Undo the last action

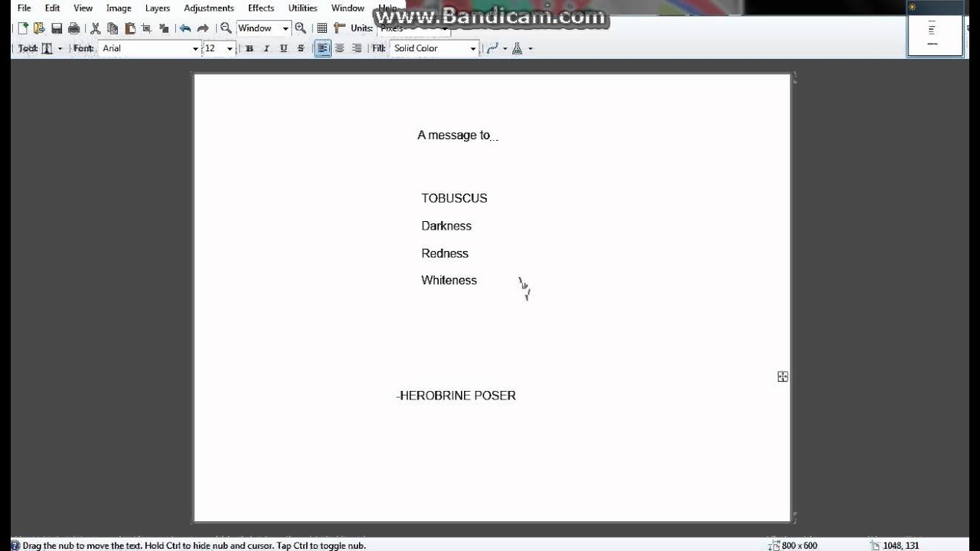point(185,28)
